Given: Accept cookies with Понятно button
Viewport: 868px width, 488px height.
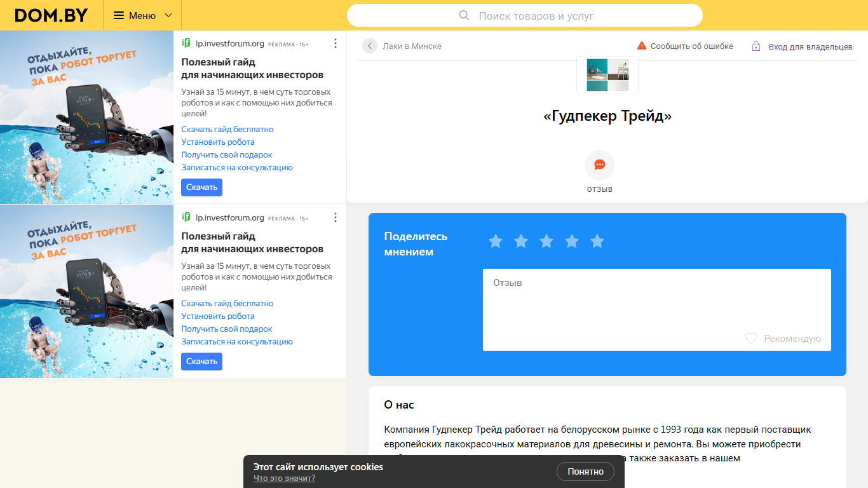Looking at the screenshot, I should click(585, 471).
